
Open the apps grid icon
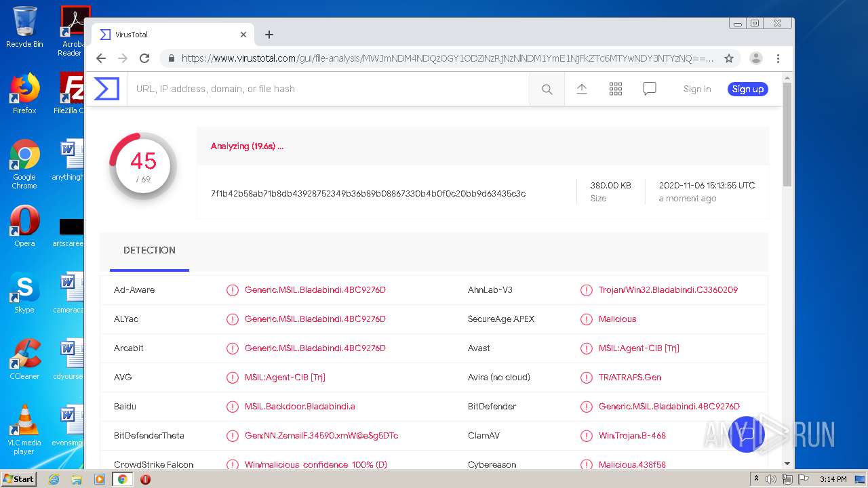point(616,89)
